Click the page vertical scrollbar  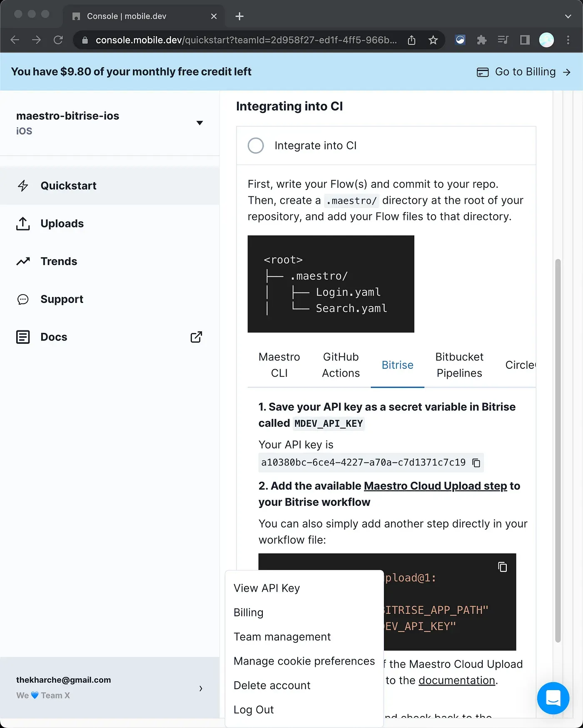[558, 450]
